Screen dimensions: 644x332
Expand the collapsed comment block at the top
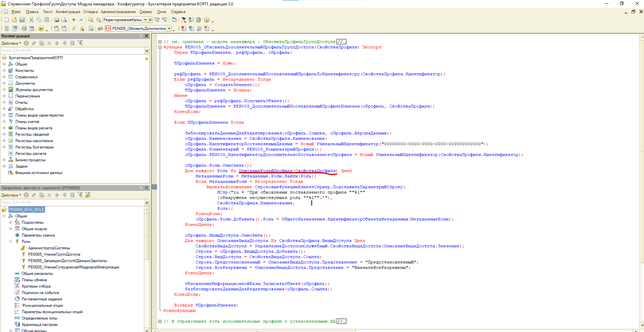(160, 42)
